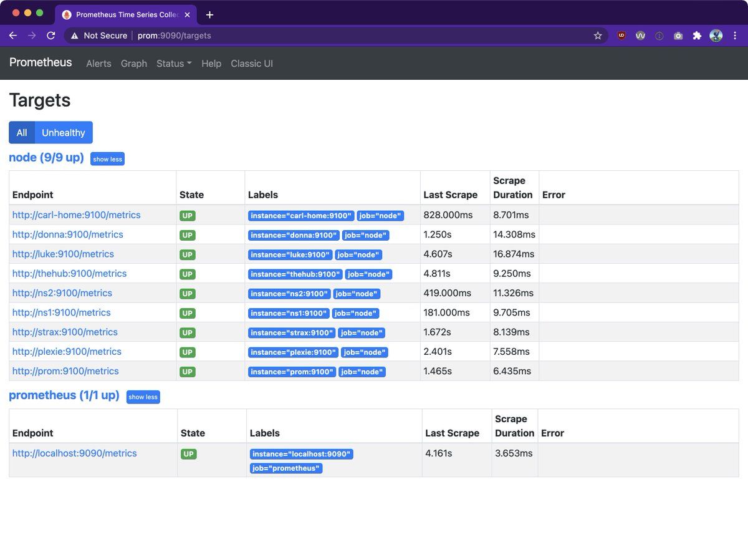This screenshot has height=560, width=748.
Task: Open the Alerts page
Action: pos(98,64)
